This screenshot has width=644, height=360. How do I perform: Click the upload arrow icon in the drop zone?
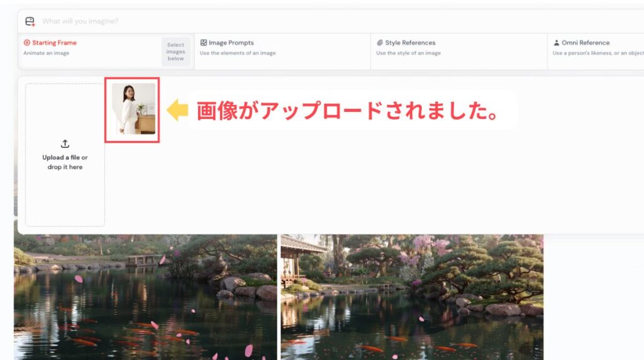(65, 144)
